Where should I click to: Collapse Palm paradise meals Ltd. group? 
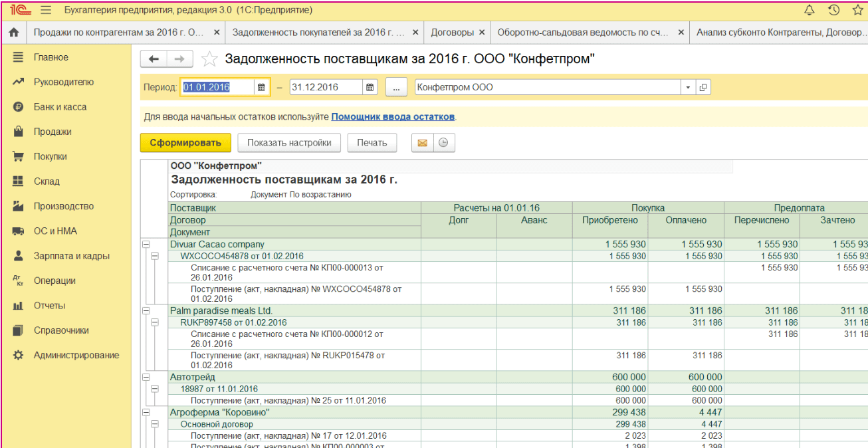146,311
